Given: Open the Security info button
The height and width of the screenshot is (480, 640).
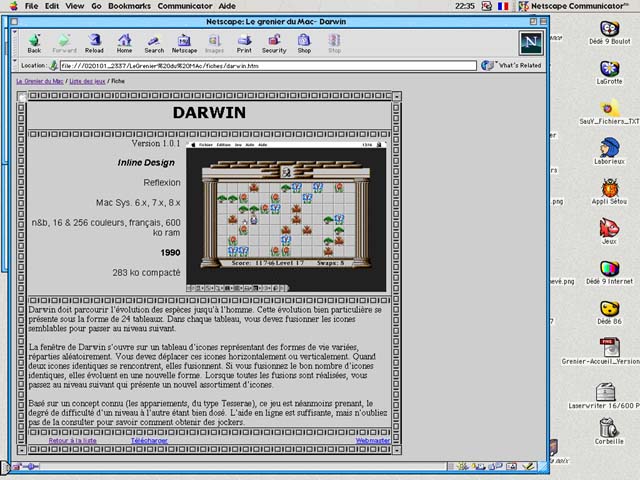Looking at the screenshot, I should tap(274, 43).
